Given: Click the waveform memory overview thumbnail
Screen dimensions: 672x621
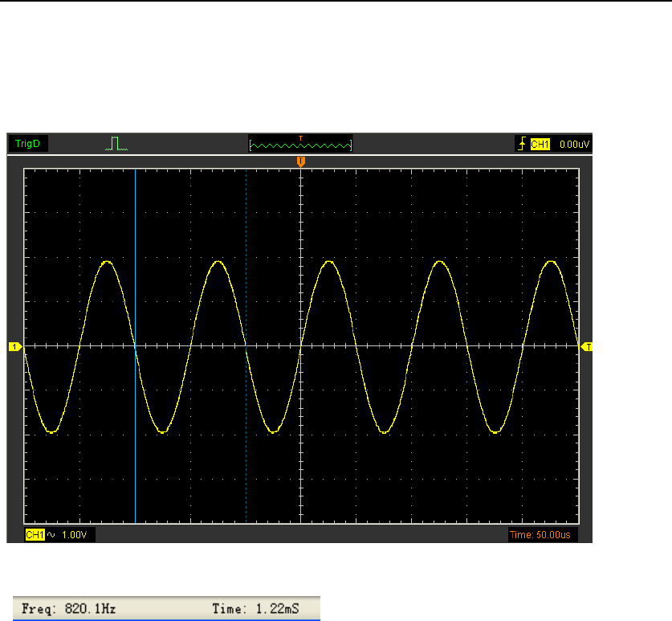Looking at the screenshot, I should [300, 145].
